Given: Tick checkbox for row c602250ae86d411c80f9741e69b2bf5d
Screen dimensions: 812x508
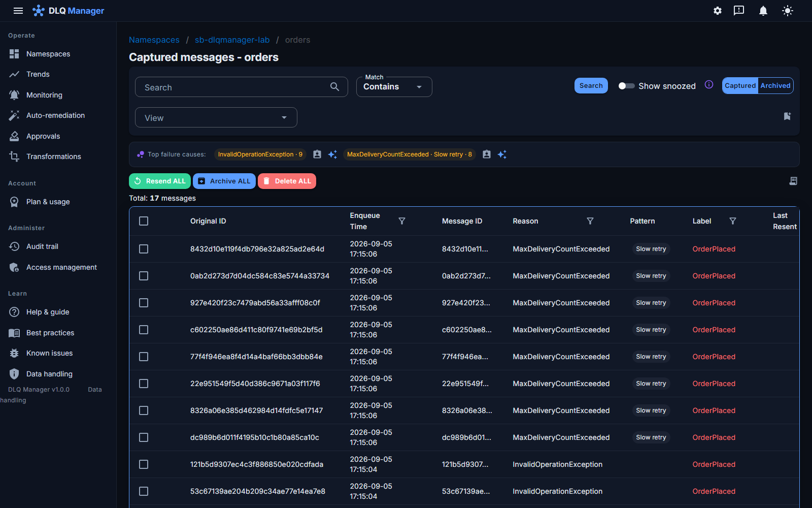Looking at the screenshot, I should click(144, 330).
